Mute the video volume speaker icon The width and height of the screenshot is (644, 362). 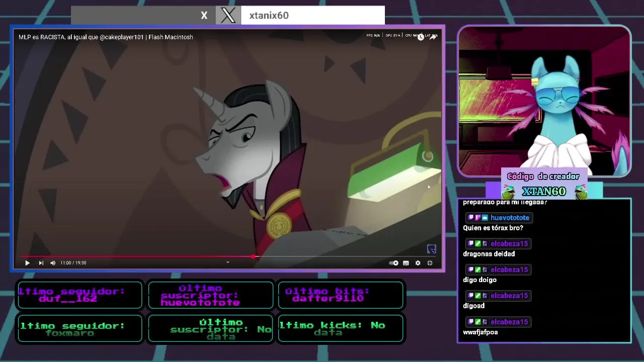pyautogui.click(x=53, y=263)
